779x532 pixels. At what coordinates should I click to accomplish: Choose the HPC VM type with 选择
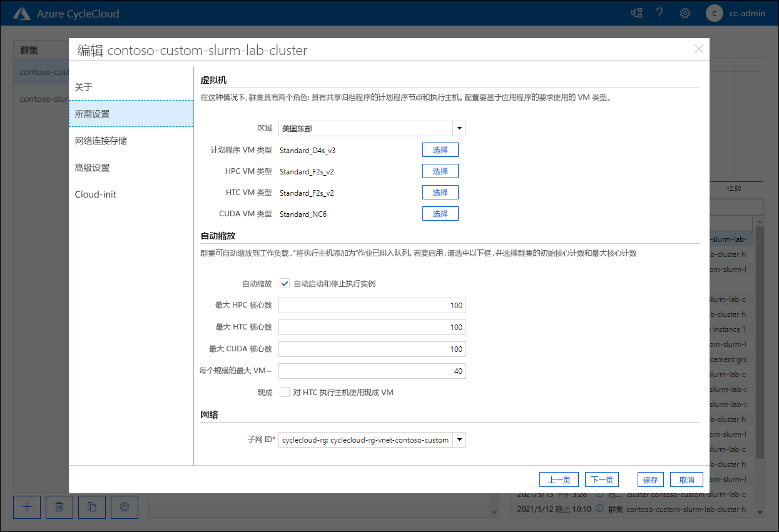tap(440, 171)
